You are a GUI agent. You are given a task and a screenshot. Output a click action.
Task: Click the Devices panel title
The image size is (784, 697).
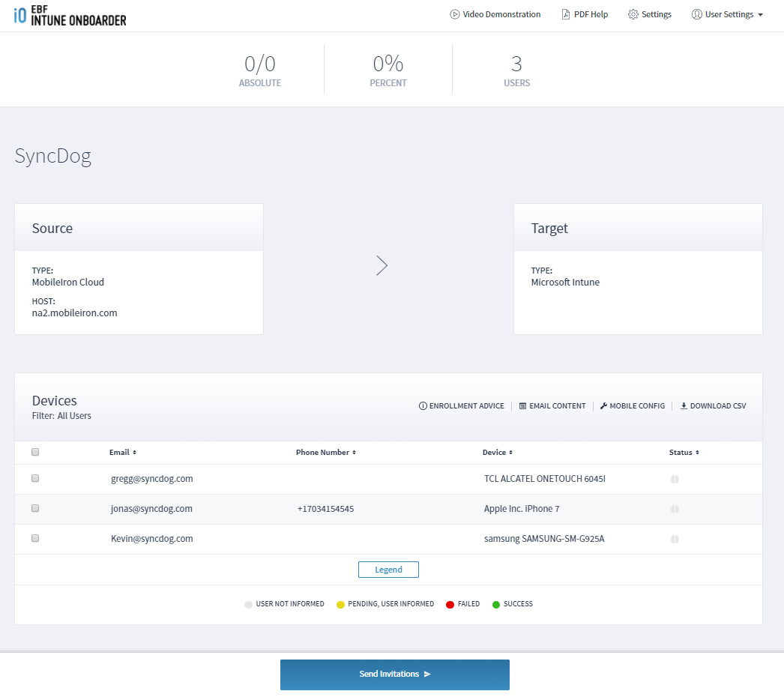coord(55,401)
